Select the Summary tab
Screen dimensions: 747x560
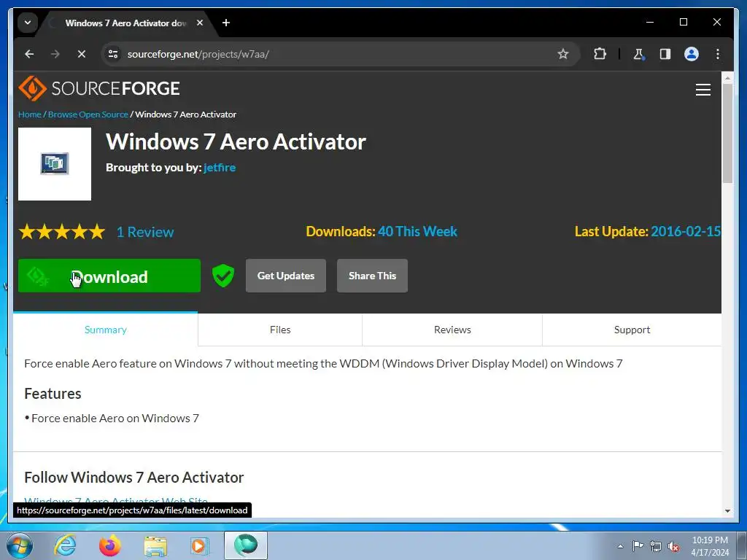tap(105, 330)
